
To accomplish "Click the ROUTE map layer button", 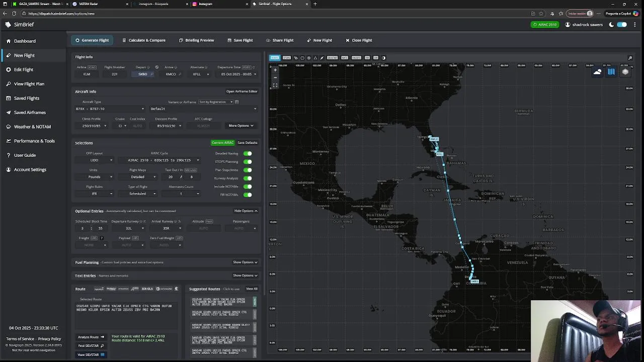I will pos(275,58).
